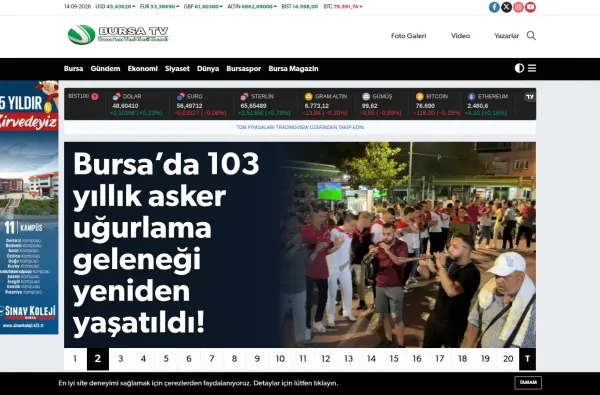Viewport: 600px width, 395px height.
Task: Select headline slide 4
Action: click(143, 359)
